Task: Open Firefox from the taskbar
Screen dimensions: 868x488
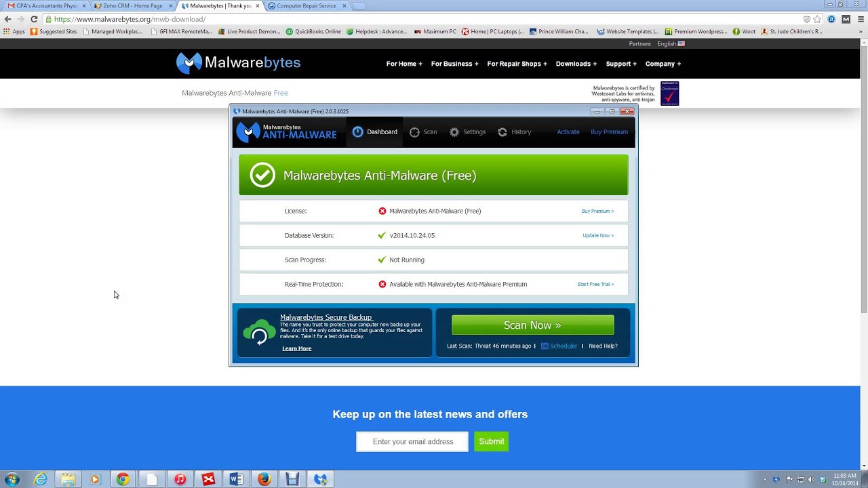Action: [x=264, y=479]
